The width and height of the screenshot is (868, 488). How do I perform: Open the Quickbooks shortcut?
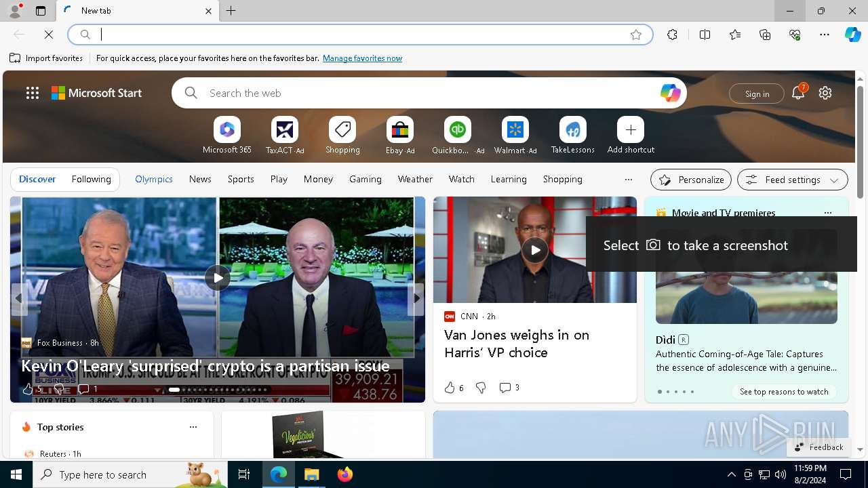458,136
